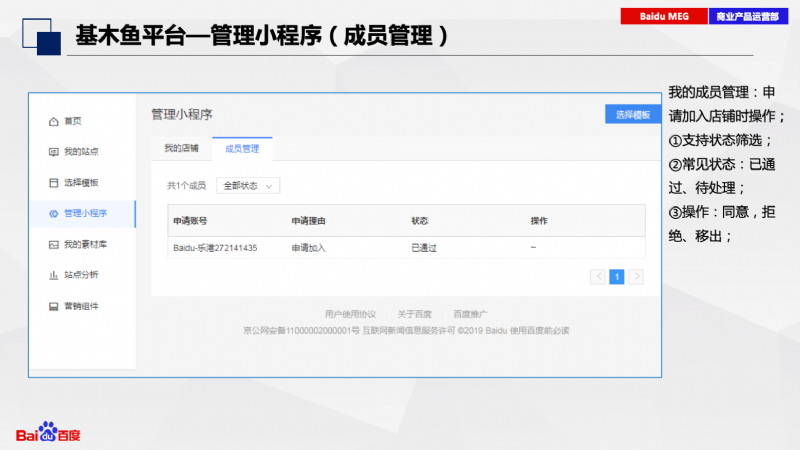Open the 百度推广 footer link
The image size is (800, 450).
470,314
